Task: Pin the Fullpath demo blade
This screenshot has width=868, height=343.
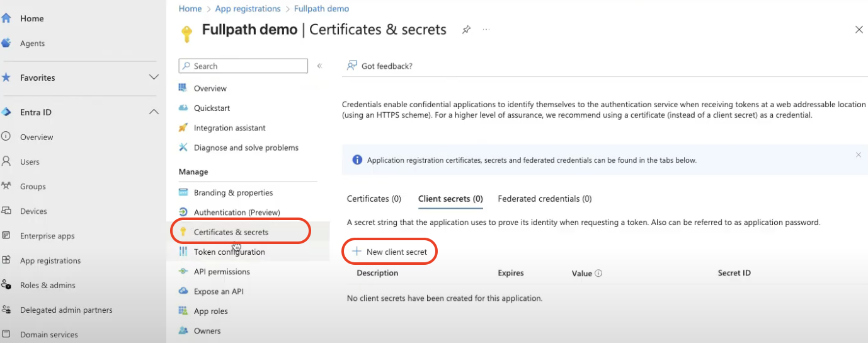Action: click(x=466, y=30)
